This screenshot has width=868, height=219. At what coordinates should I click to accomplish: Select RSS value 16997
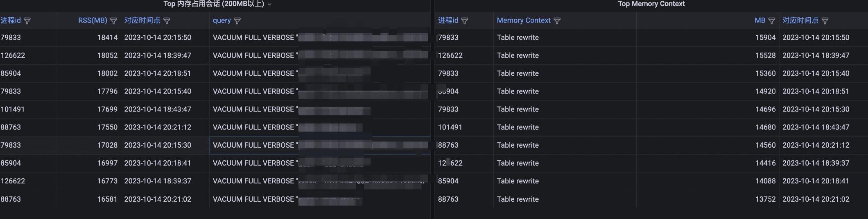(x=107, y=163)
